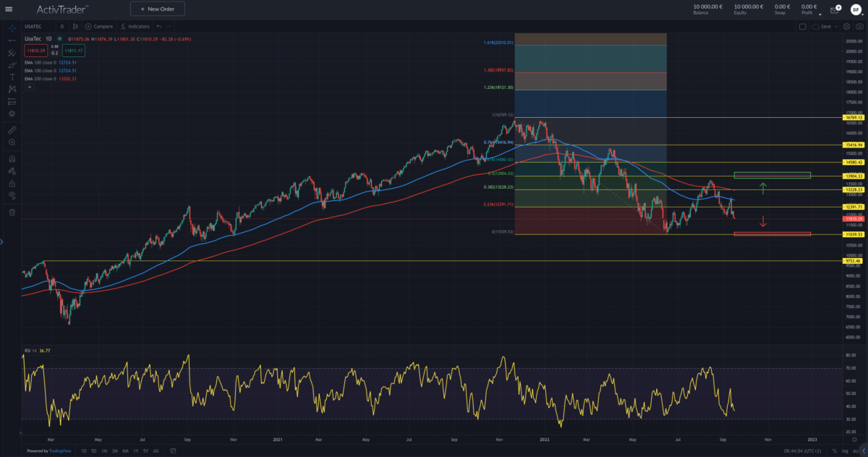The image size is (868, 457).
Task: Open the hamburger main menu
Action: click(9, 9)
